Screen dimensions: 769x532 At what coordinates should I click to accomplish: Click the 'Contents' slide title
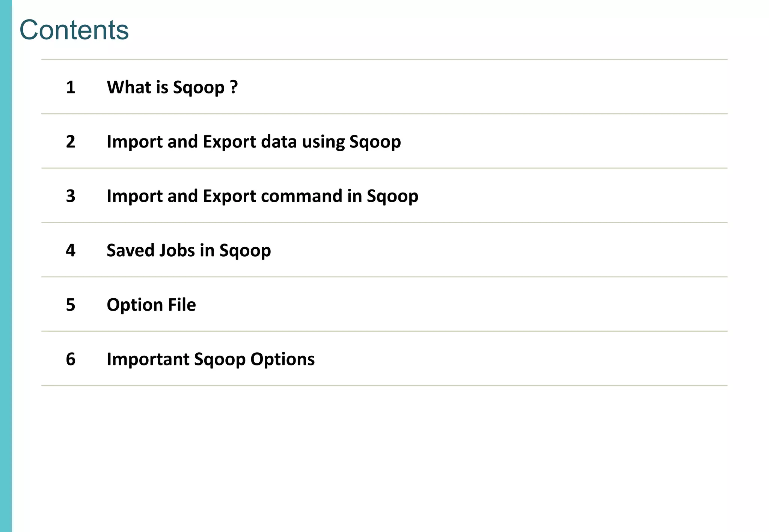pyautogui.click(x=74, y=30)
